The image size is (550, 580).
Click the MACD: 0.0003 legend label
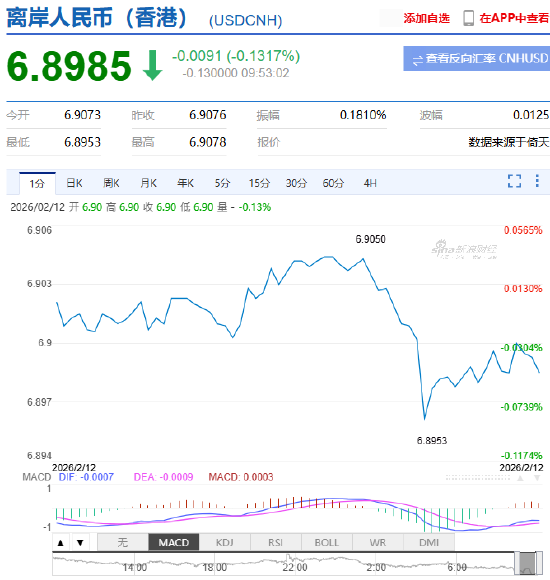coord(241,477)
